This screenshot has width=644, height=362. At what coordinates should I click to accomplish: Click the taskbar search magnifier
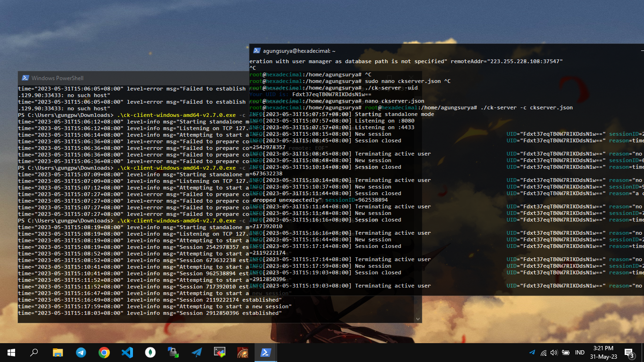34,353
